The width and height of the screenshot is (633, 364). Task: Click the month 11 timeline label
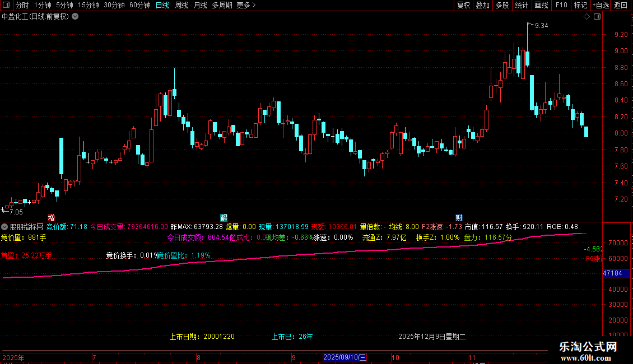click(x=472, y=357)
